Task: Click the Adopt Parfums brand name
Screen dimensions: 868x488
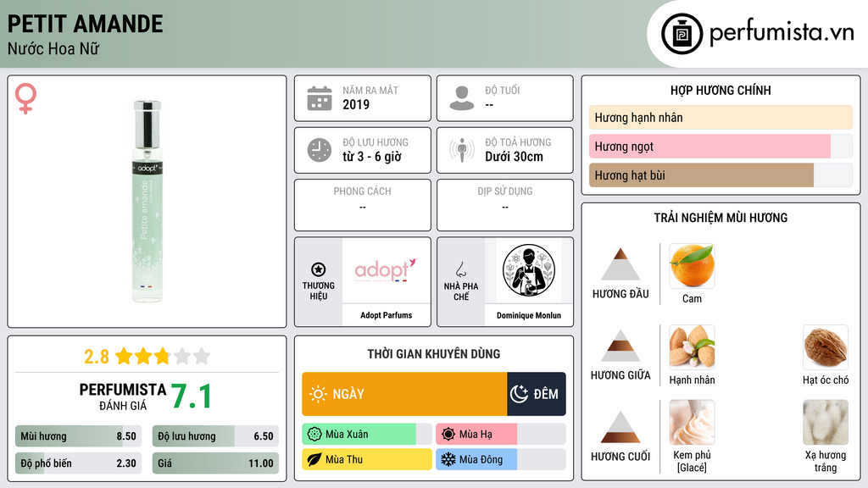Action: click(386, 315)
